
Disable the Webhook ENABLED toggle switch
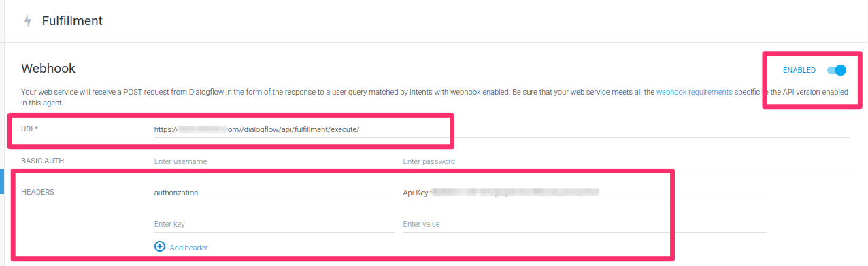(836, 70)
